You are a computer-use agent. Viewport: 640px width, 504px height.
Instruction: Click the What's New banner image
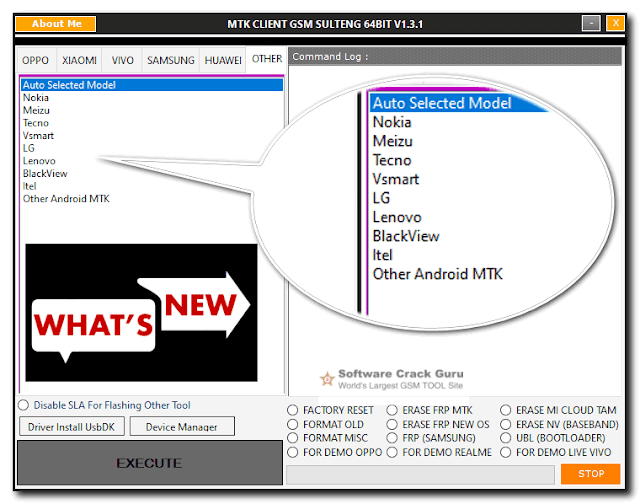(x=141, y=313)
